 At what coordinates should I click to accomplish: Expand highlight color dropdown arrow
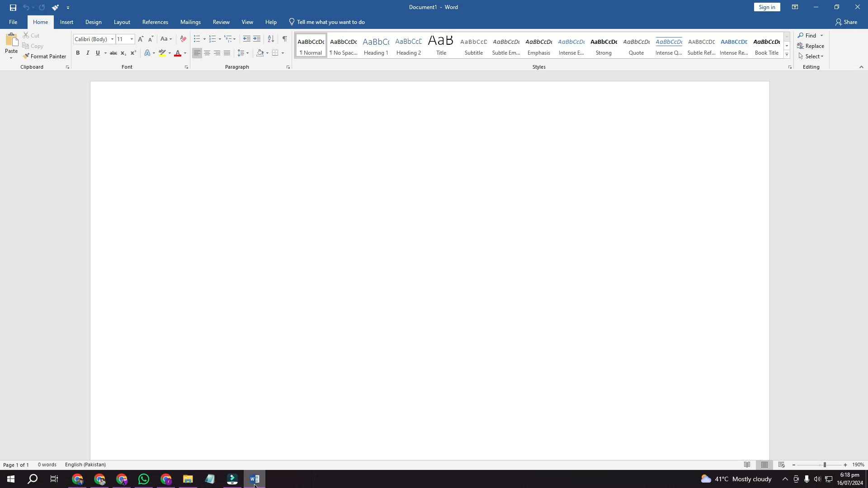[x=170, y=53]
